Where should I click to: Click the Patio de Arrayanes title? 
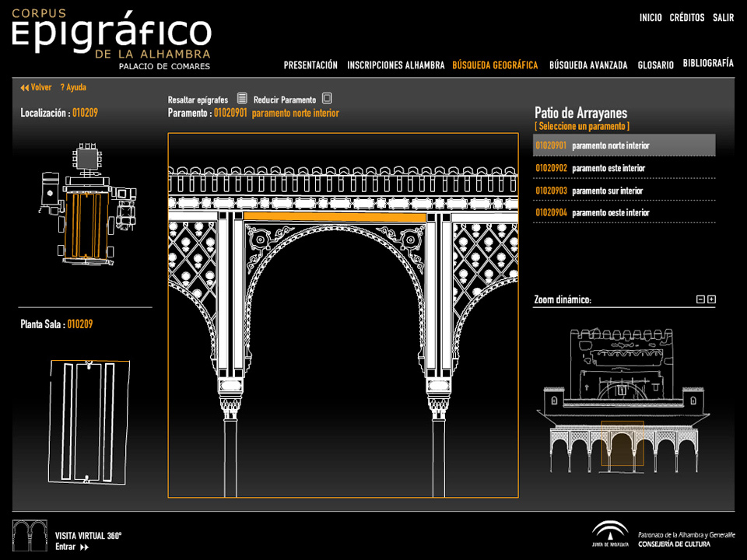[580, 113]
